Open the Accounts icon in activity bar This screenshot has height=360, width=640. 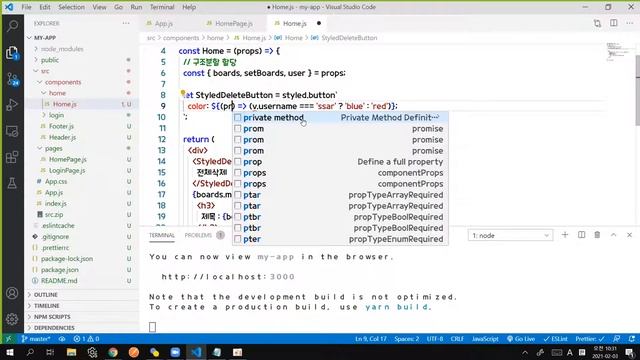(x=12, y=293)
